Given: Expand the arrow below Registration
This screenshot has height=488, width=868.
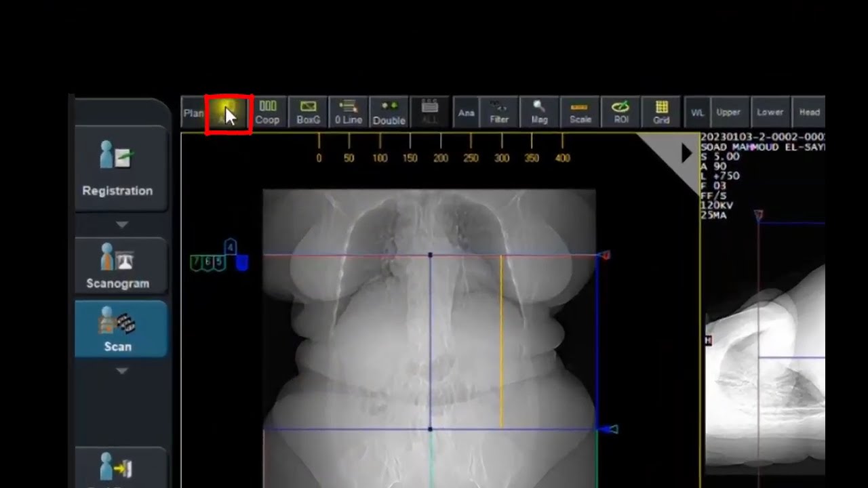Looking at the screenshot, I should [121, 224].
